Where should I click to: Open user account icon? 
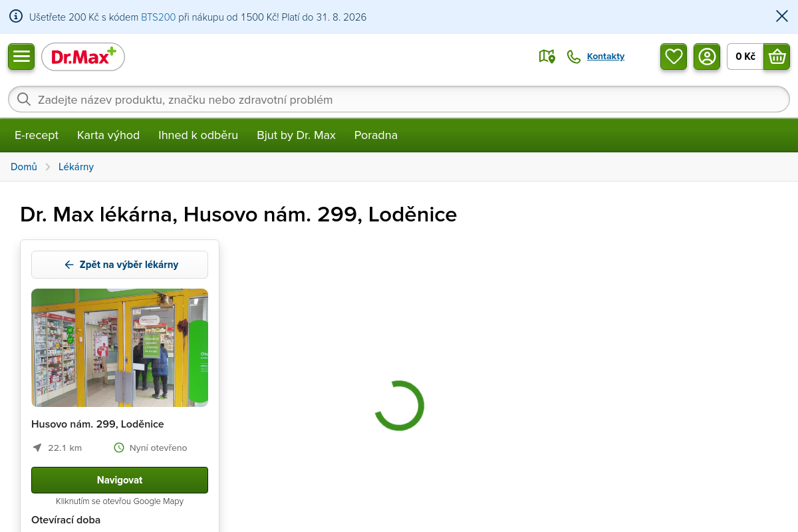pos(707,57)
